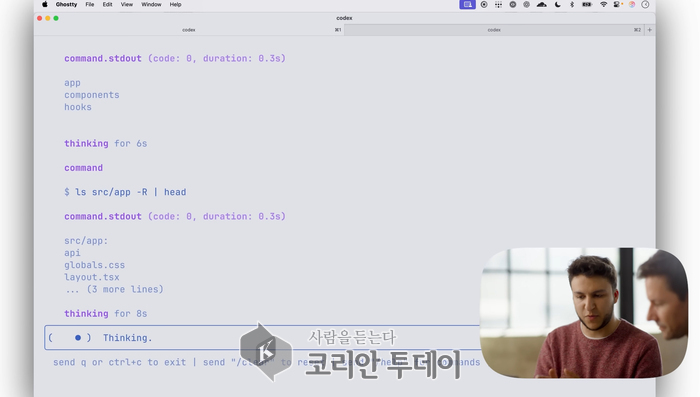Open the View menu

tap(127, 4)
